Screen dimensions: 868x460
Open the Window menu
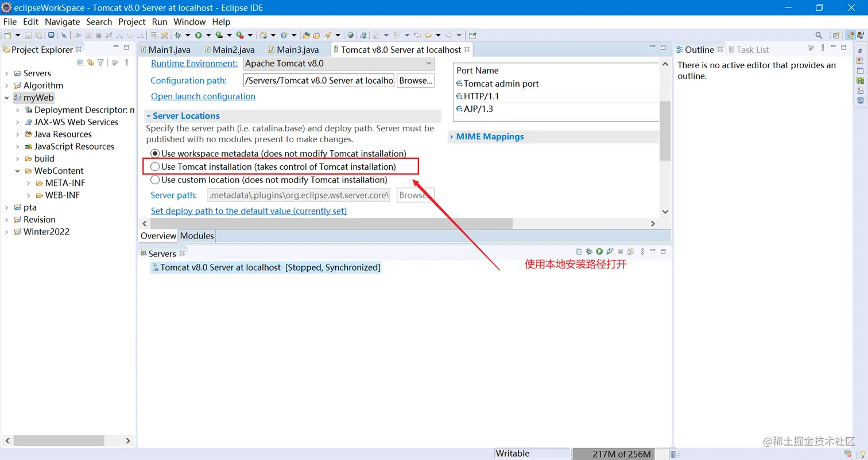tap(189, 22)
